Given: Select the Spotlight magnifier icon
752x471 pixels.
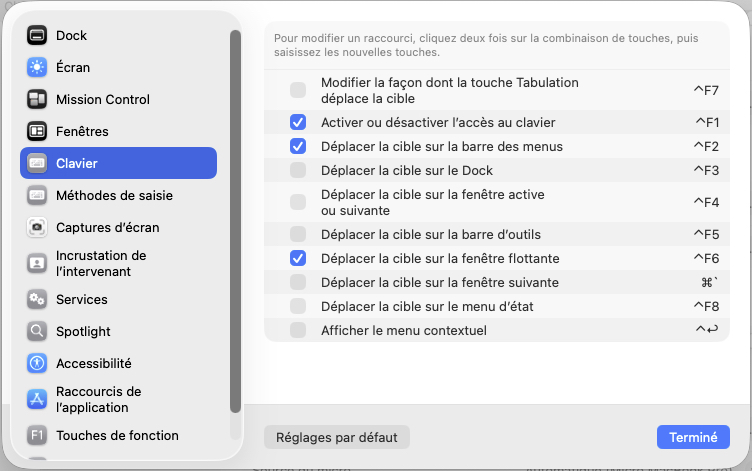Looking at the screenshot, I should tap(37, 332).
